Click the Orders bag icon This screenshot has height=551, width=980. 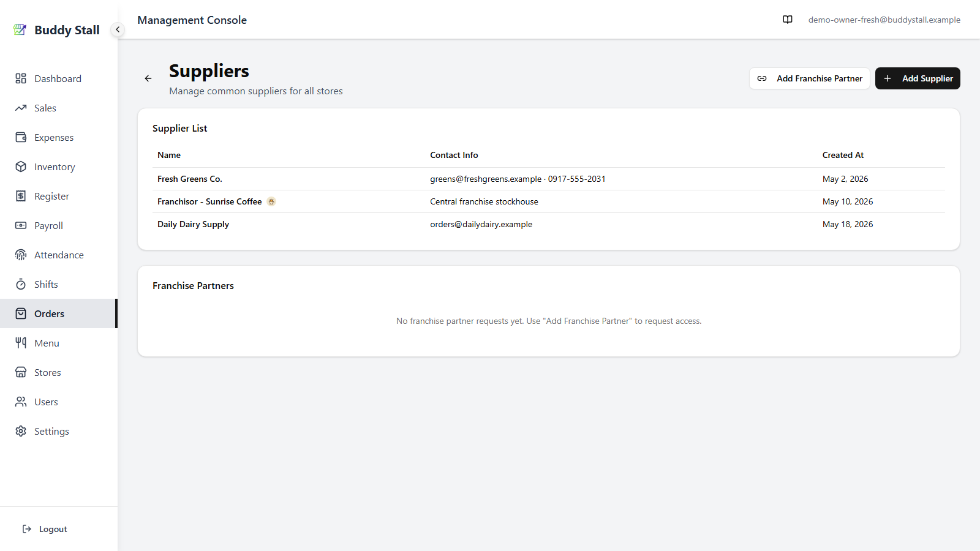(x=21, y=313)
